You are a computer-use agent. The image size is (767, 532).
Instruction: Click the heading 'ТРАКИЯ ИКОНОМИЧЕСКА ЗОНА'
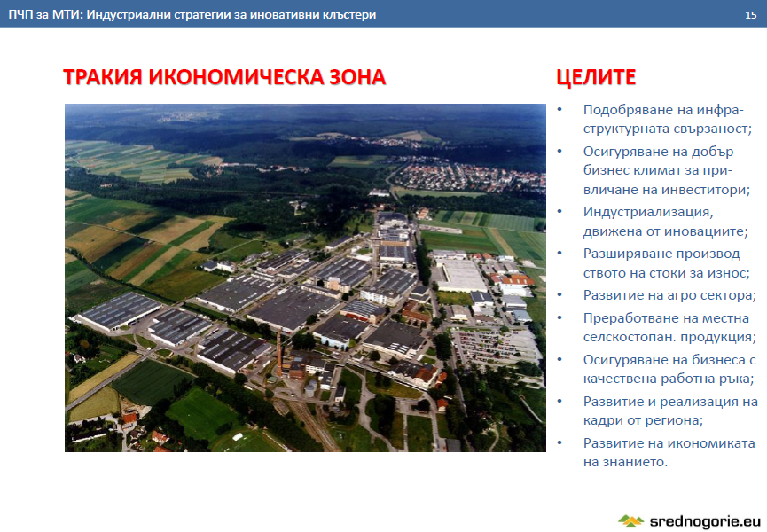[224, 77]
